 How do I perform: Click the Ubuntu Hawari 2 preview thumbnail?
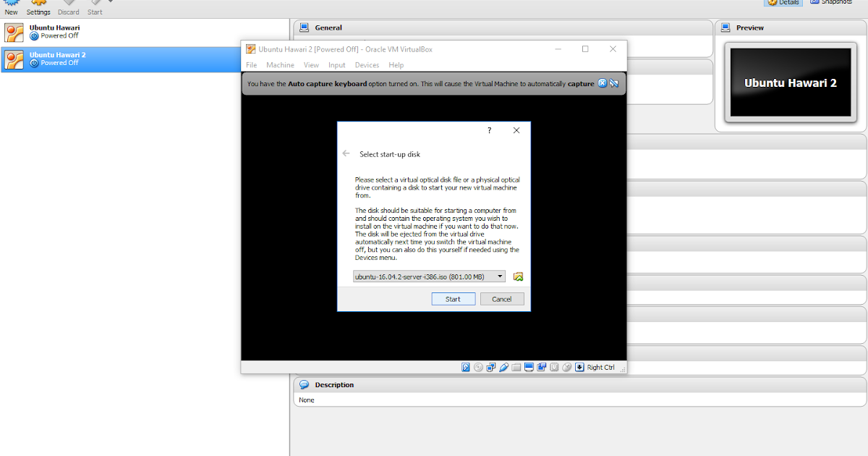point(791,83)
